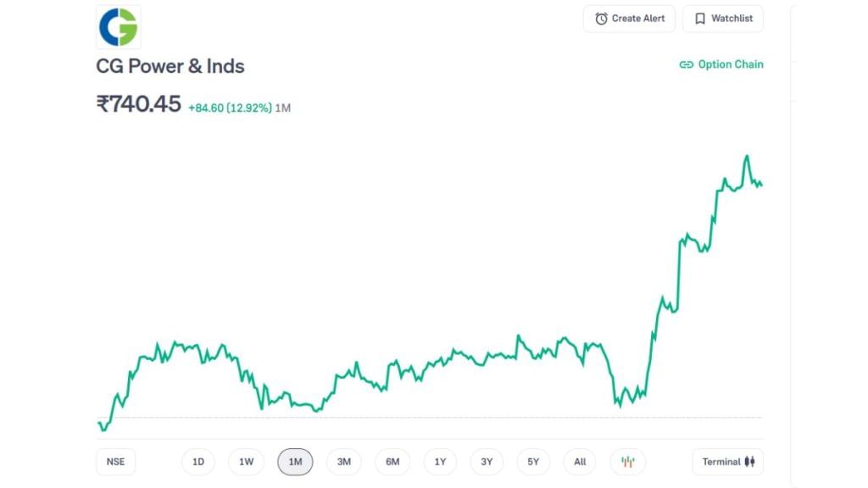Show the All time chart range

coord(580,462)
